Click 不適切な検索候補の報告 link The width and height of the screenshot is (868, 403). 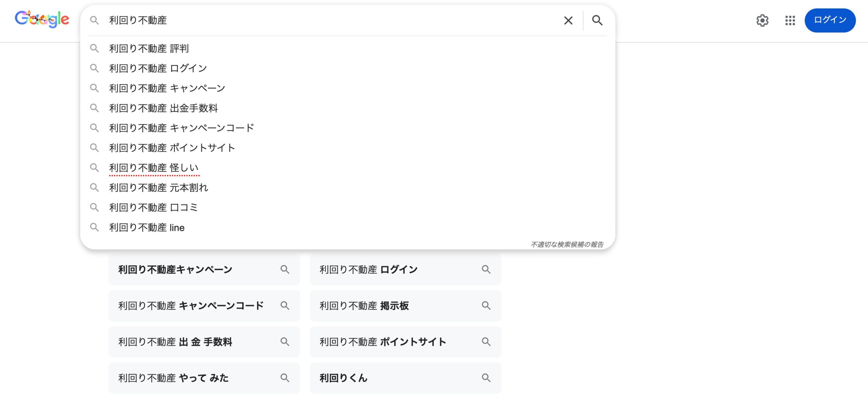point(567,244)
